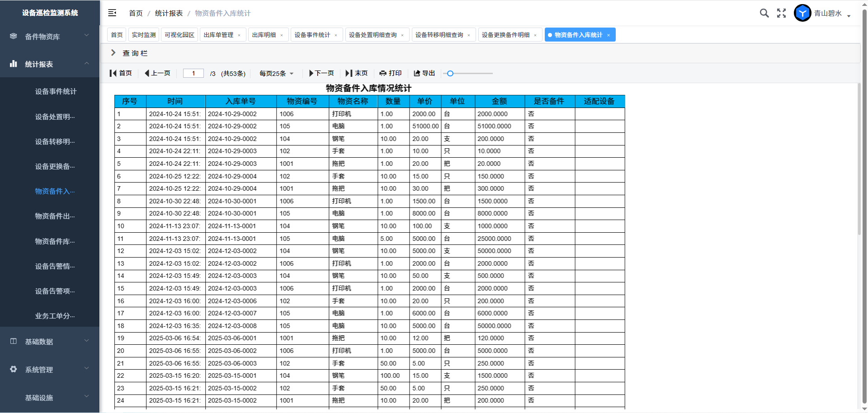Expand the 查询栏 query panel
This screenshot has height=413, width=868.
[113, 53]
